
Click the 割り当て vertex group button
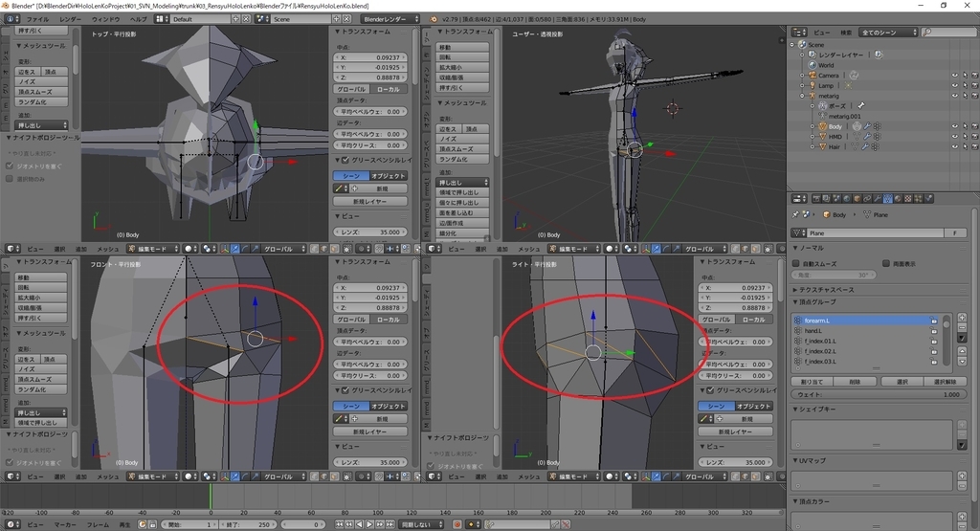pos(812,382)
